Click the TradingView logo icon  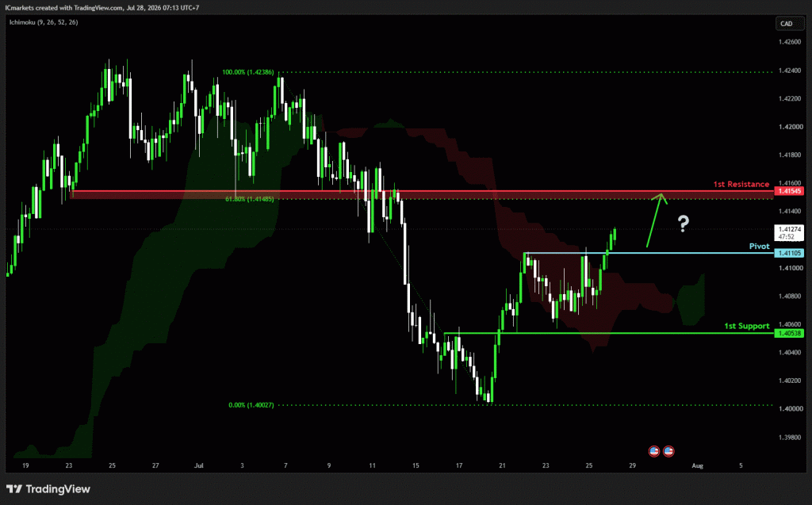(14, 489)
